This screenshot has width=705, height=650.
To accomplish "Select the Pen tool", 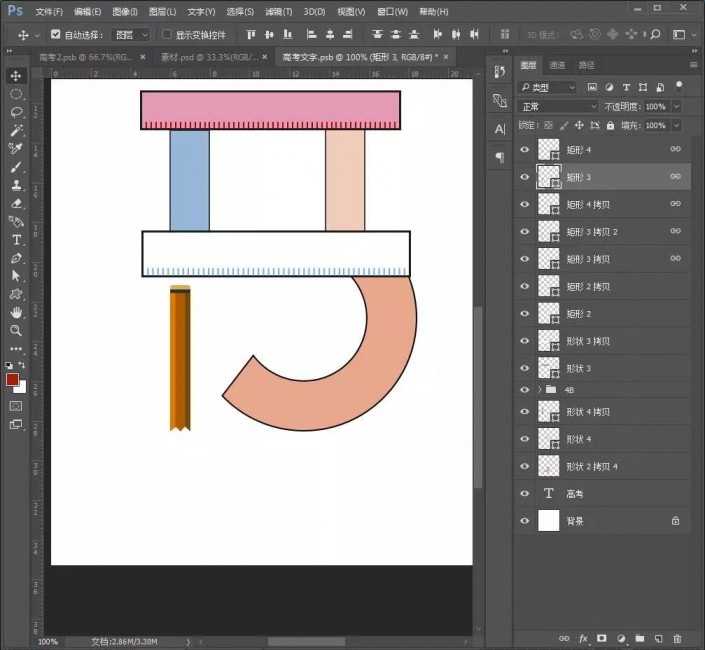I will [16, 258].
